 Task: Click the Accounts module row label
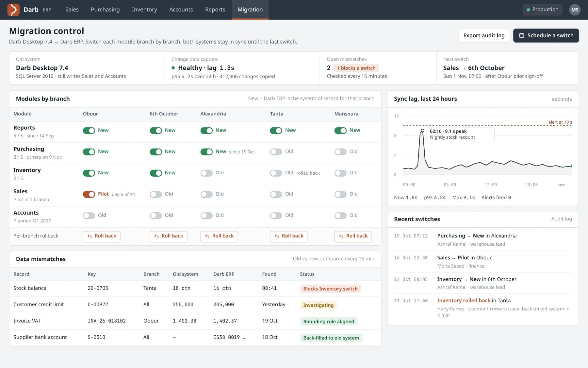click(x=26, y=213)
